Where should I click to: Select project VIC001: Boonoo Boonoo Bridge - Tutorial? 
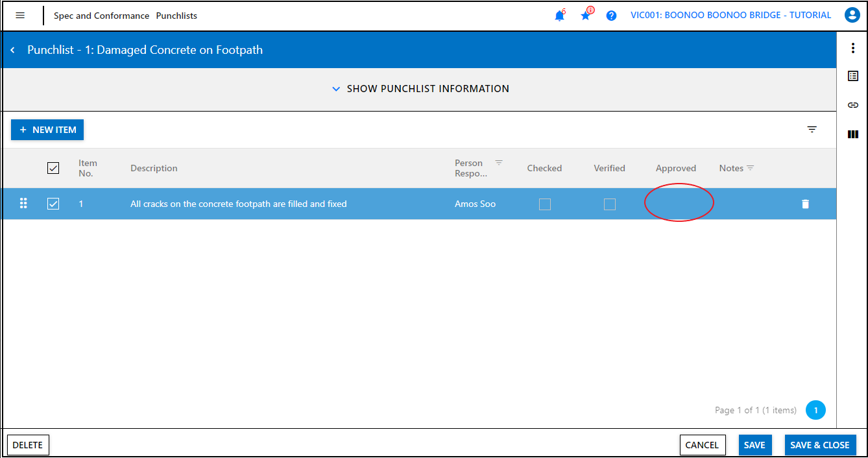coord(730,15)
